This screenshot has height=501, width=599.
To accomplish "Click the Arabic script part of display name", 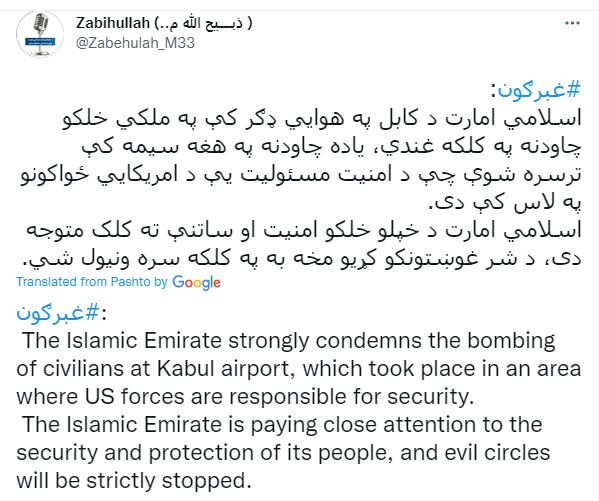I will (204, 23).
